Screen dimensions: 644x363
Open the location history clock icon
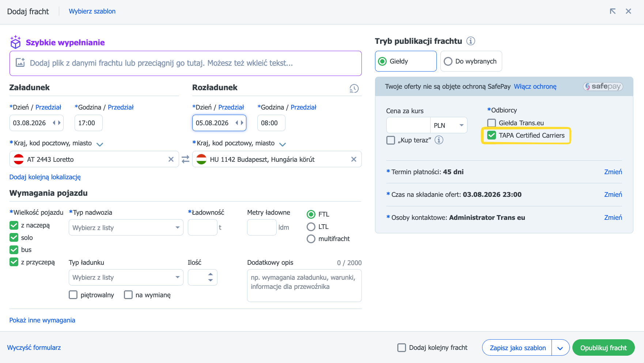point(354,88)
